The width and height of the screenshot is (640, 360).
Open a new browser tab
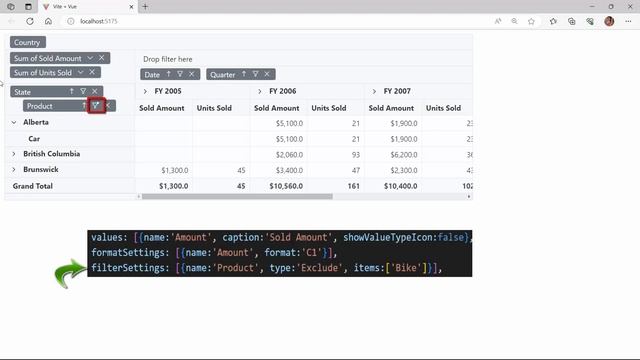pyautogui.click(x=145, y=7)
